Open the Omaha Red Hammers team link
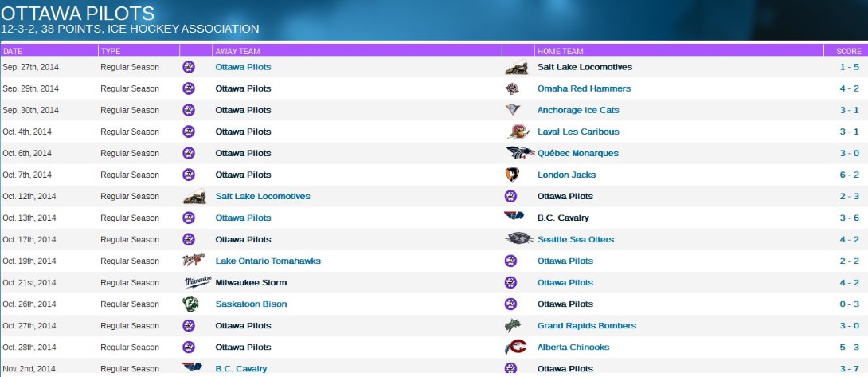Viewport: 868px width, 377px height. (x=584, y=88)
